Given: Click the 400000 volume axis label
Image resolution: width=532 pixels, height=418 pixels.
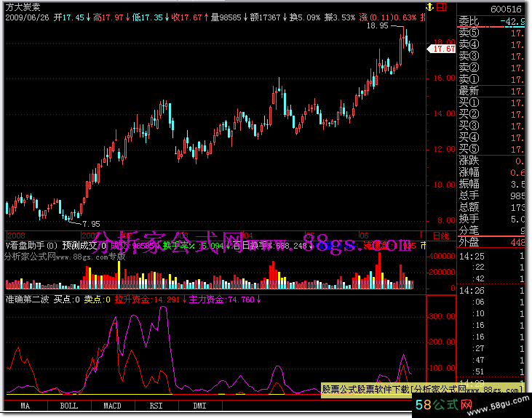Looking at the screenshot, I should pos(442,257).
